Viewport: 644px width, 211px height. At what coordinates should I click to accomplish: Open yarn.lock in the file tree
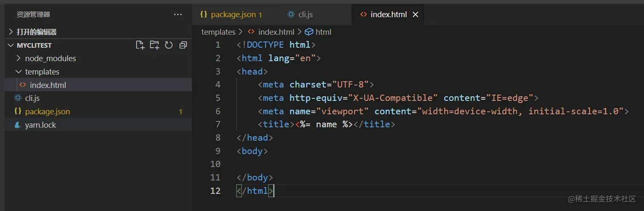click(x=98, y=125)
